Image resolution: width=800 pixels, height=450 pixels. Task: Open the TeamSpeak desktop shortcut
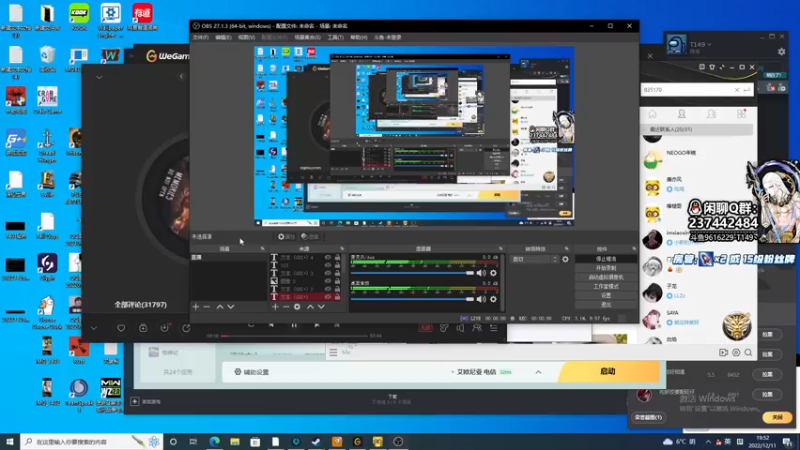click(x=79, y=395)
